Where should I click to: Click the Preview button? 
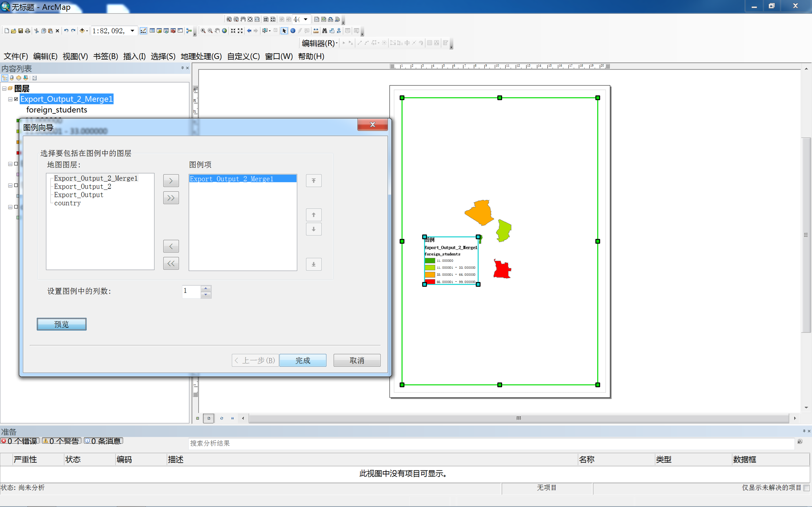tap(61, 324)
